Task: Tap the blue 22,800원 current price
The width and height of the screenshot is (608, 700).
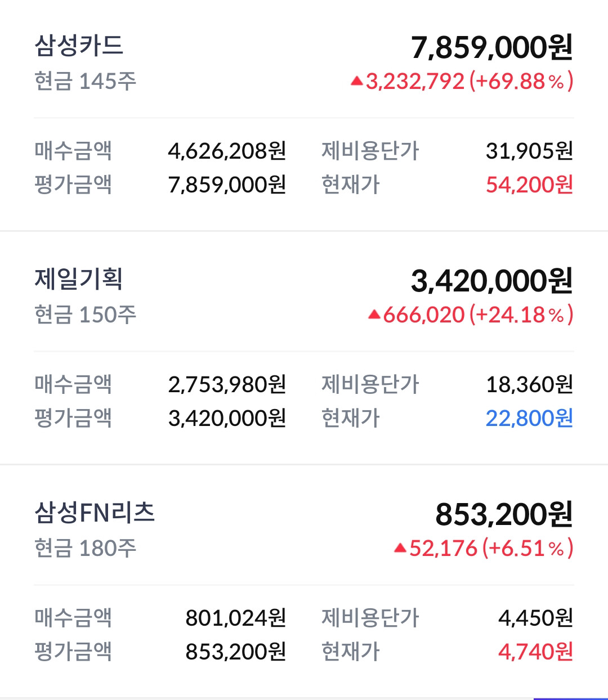Action: click(529, 418)
